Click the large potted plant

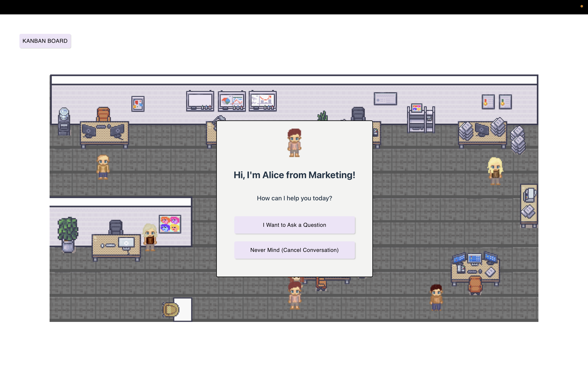coord(68,234)
